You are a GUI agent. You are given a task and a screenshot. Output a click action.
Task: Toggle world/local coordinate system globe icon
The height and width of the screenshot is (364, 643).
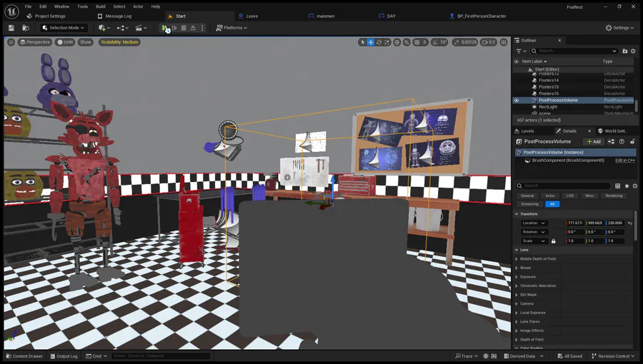[x=397, y=42]
